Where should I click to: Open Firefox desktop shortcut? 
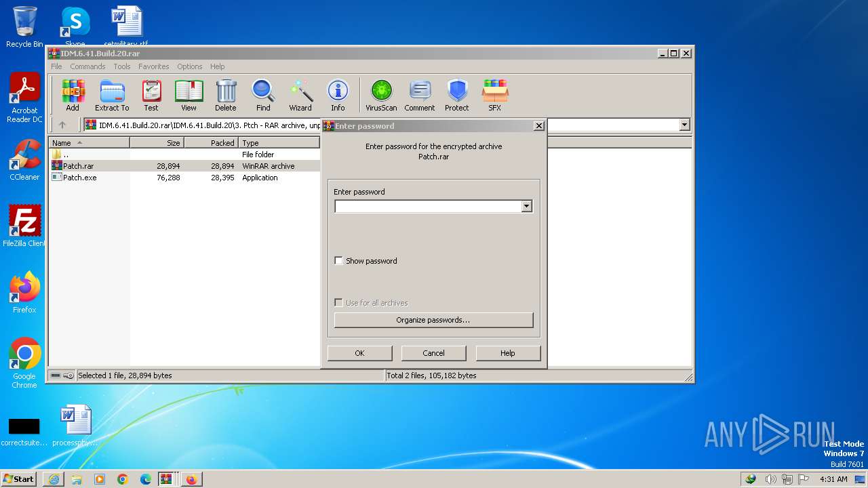pos(24,293)
